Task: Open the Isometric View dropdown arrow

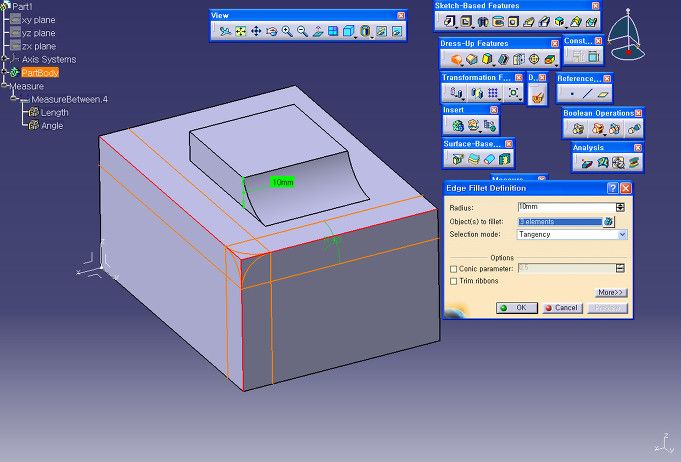Action: coord(356,37)
